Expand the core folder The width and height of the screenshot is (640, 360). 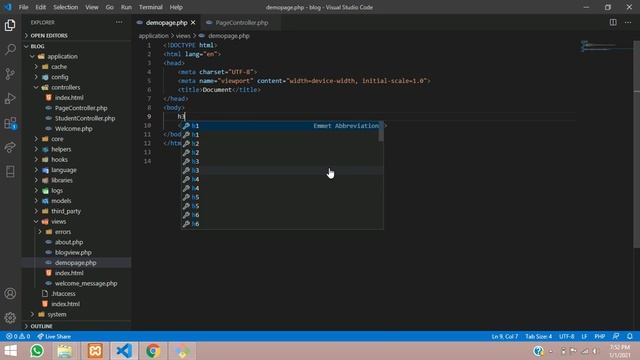pos(57,139)
